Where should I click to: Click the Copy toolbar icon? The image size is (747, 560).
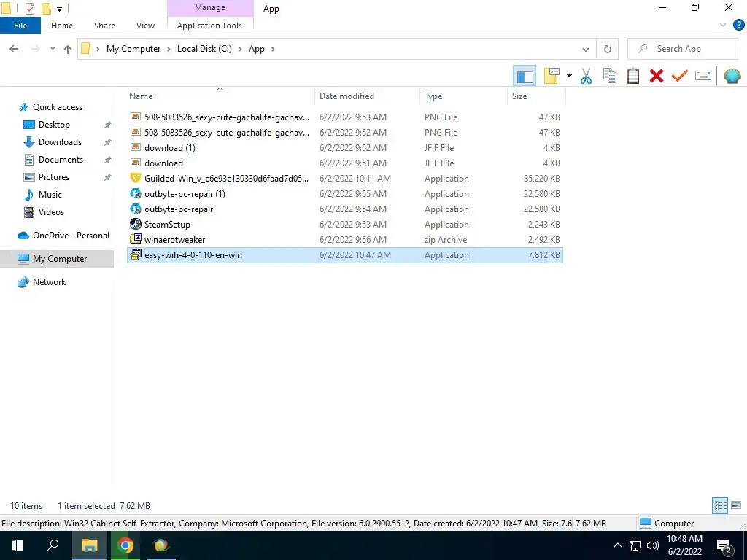(609, 76)
